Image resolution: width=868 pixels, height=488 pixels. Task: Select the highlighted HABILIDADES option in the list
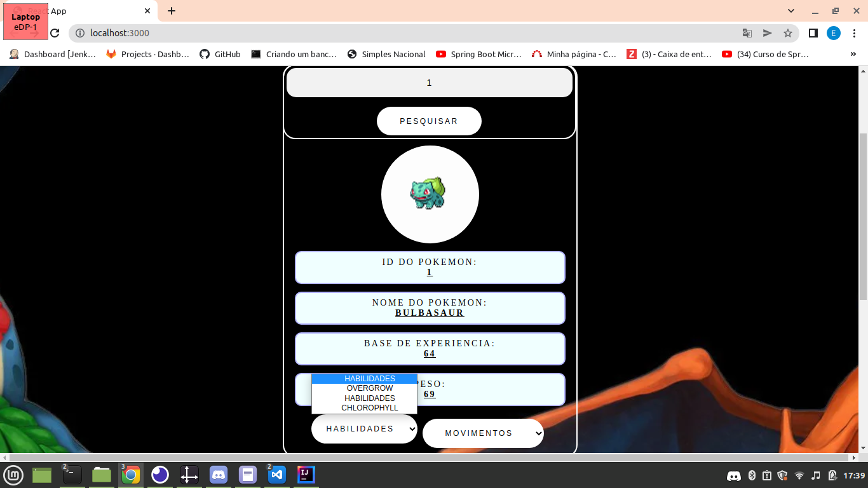[364, 379]
